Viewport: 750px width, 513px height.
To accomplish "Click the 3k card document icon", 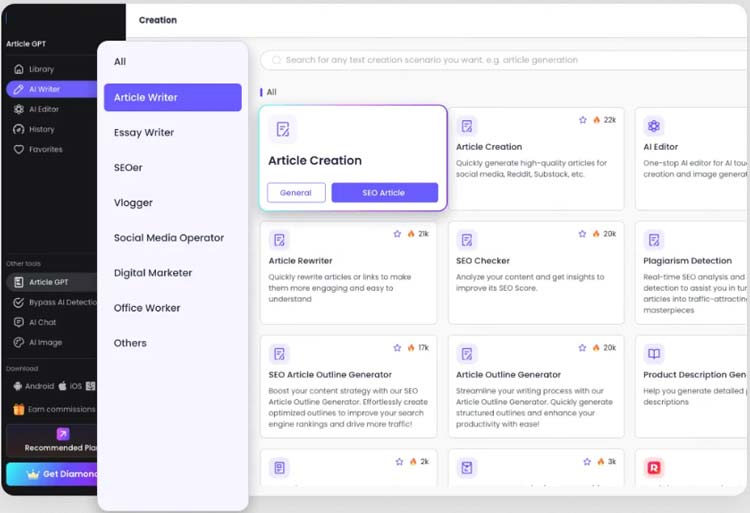I will coord(467,468).
